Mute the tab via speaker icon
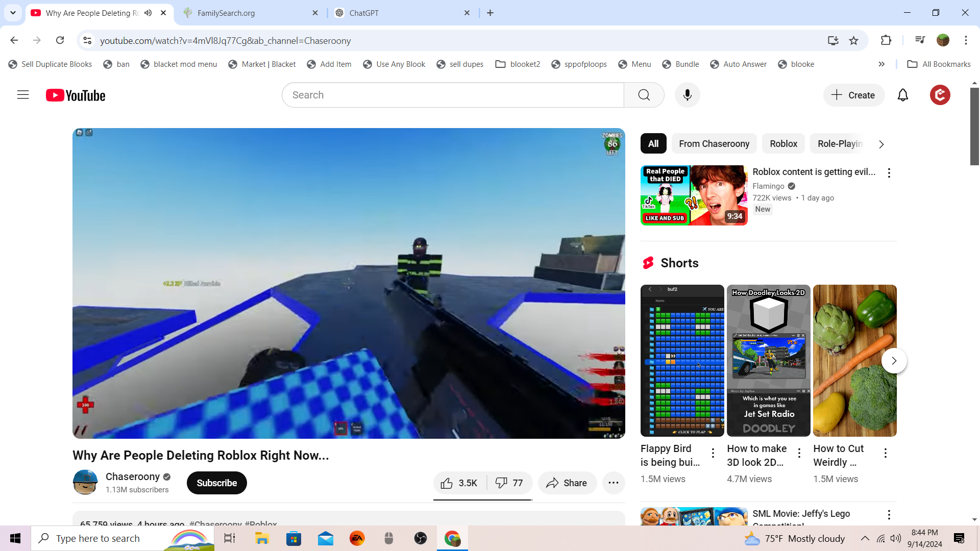 click(148, 13)
